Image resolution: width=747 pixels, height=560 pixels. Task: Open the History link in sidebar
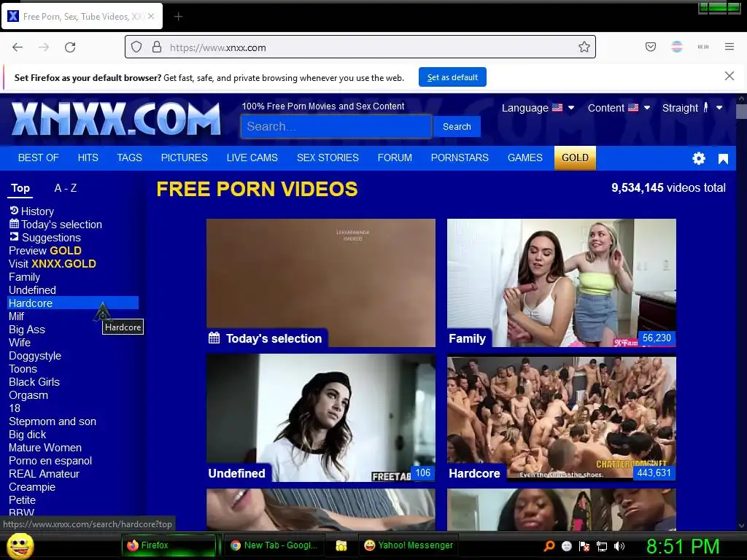tap(37, 211)
